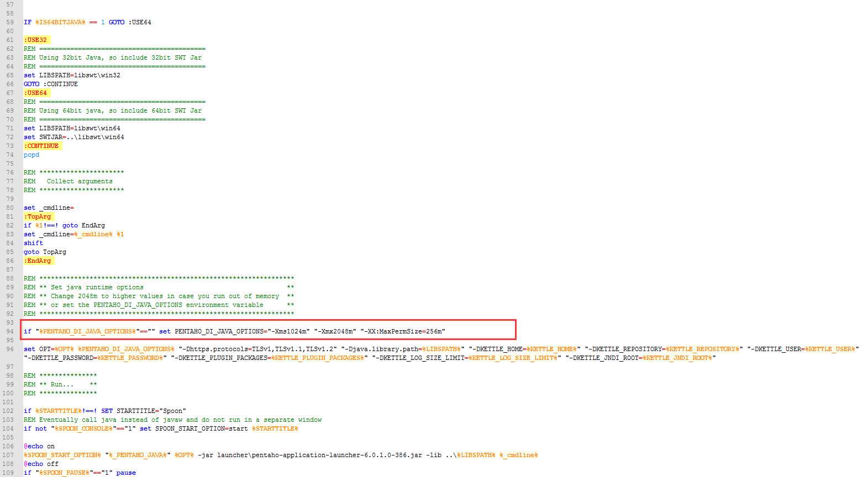Click the "-Xms1024m" value on line 94
The height and width of the screenshot is (477, 868).
[289, 331]
